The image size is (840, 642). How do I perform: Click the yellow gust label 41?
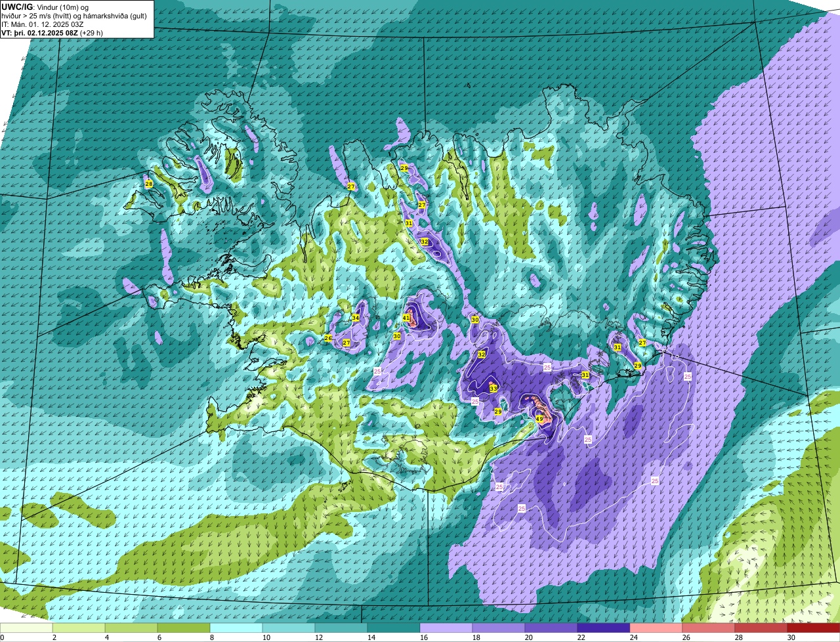click(x=406, y=318)
